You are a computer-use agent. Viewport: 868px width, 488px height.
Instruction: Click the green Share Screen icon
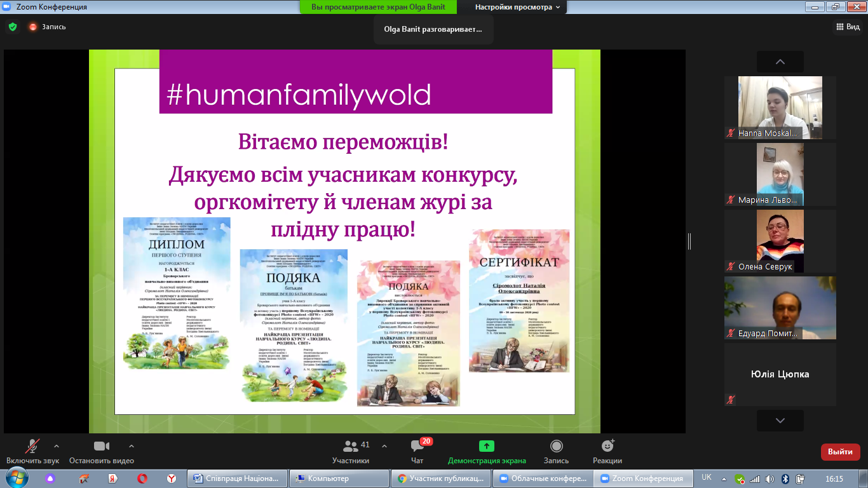pyautogui.click(x=486, y=446)
